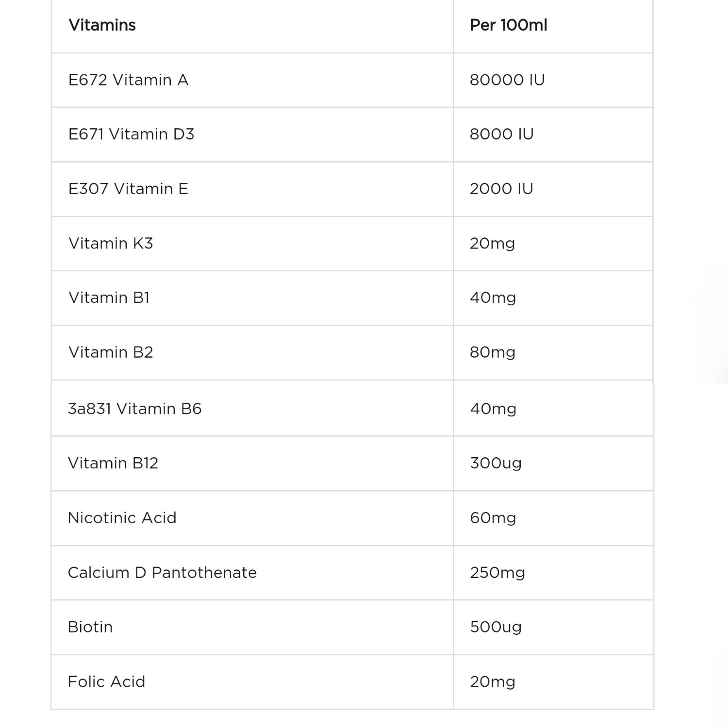Viewport: 728px width, 728px height.
Task: Click the "Per 100ml" column header
Action: pyautogui.click(x=508, y=25)
